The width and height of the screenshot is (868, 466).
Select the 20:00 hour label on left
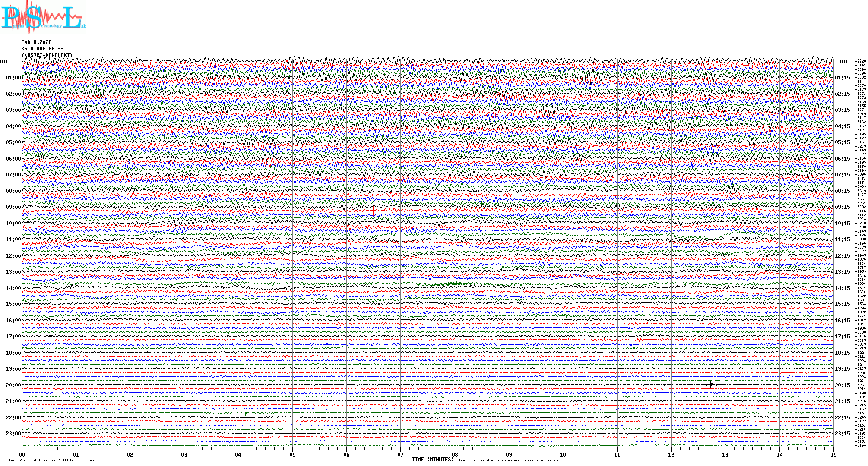click(13, 385)
